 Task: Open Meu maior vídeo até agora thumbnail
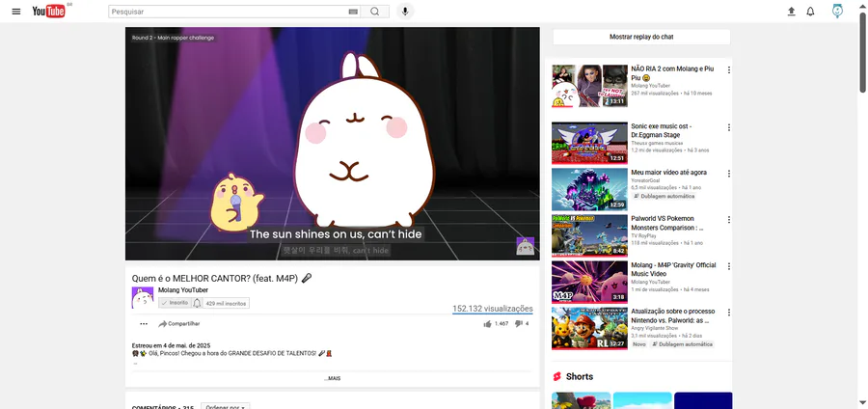pyautogui.click(x=589, y=190)
